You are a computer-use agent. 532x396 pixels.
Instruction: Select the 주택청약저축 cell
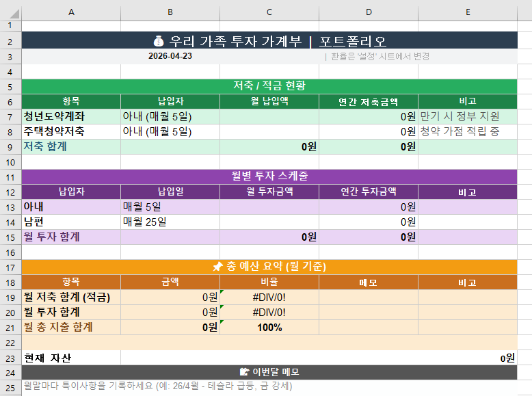pyautogui.click(x=71, y=132)
